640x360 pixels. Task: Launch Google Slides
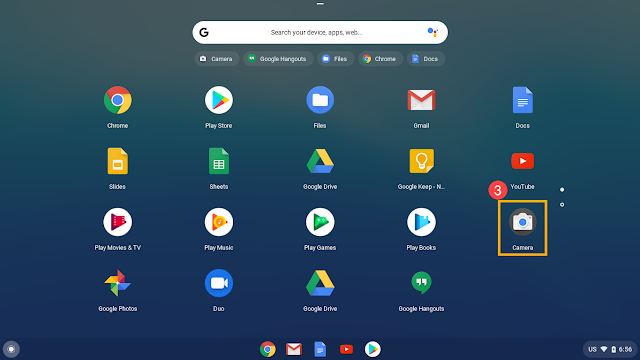click(118, 161)
